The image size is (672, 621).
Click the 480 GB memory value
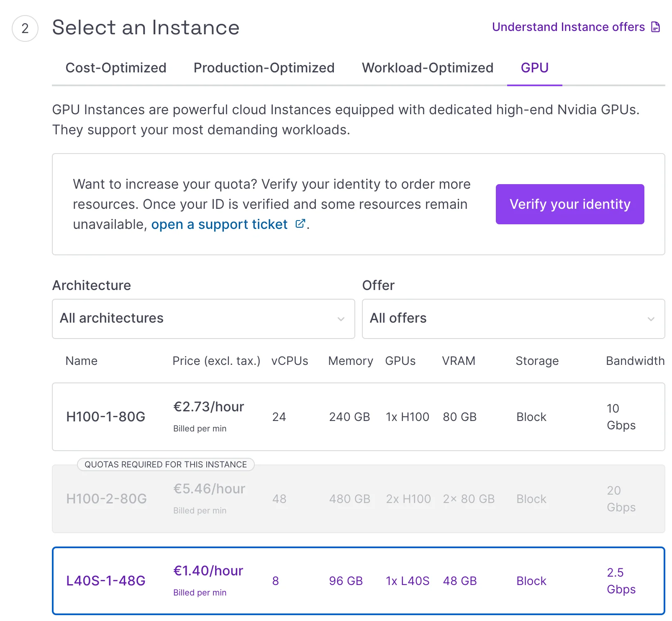click(350, 499)
